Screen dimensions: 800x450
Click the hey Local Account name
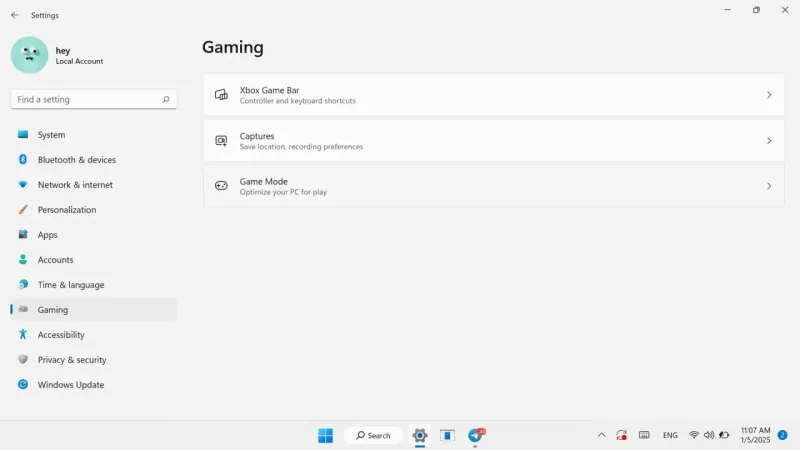tap(79, 56)
